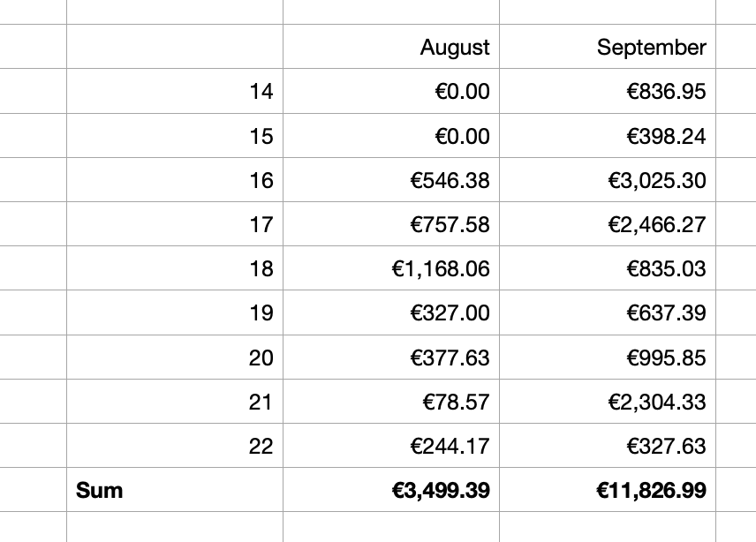
Task: Select the cell with €2,304.33
Action: [608, 402]
